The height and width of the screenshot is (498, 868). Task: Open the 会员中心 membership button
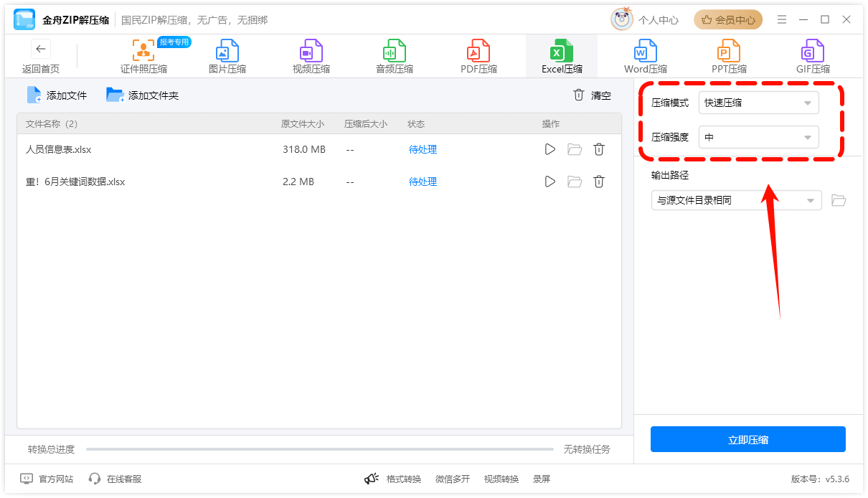(728, 19)
